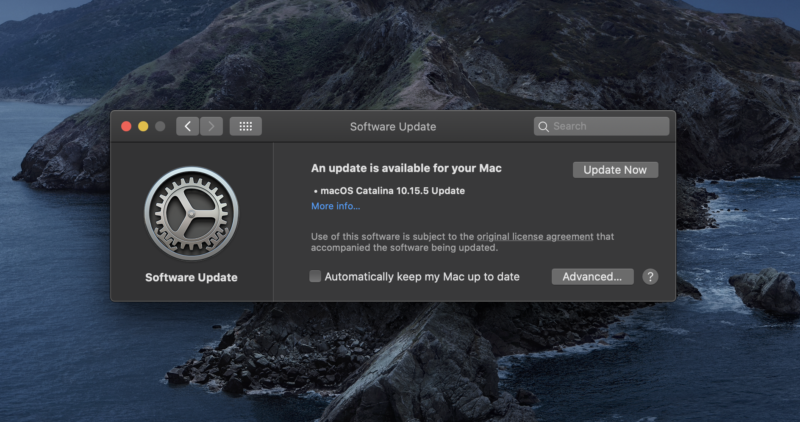Click the Update Now button
800x422 pixels.
tap(615, 170)
